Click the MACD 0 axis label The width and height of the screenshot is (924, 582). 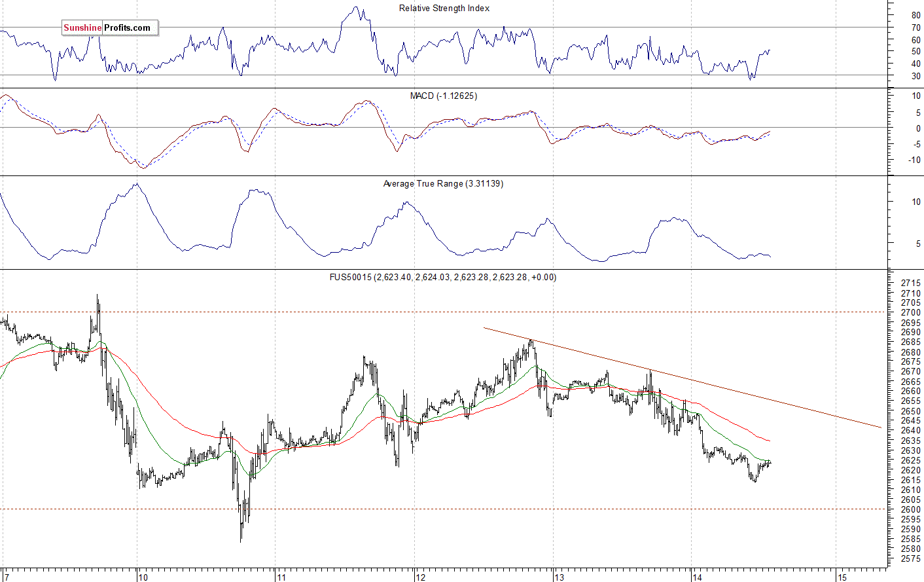(918, 129)
